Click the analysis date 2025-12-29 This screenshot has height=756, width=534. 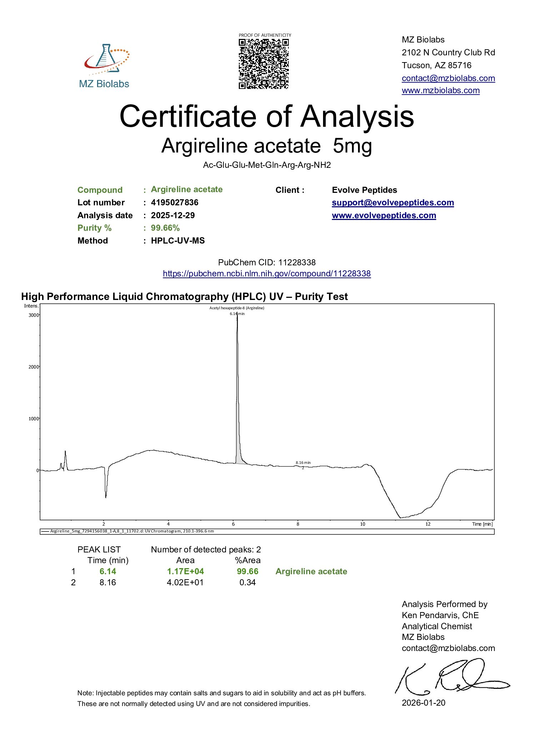pos(173,215)
